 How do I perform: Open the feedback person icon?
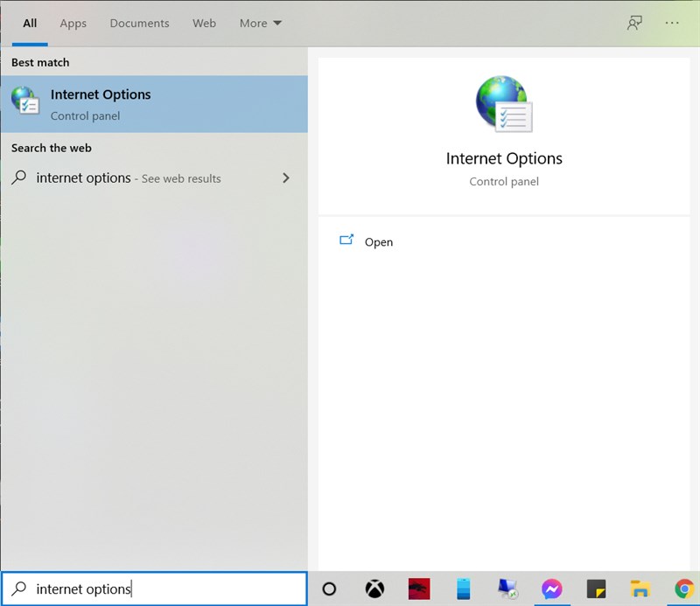634,23
